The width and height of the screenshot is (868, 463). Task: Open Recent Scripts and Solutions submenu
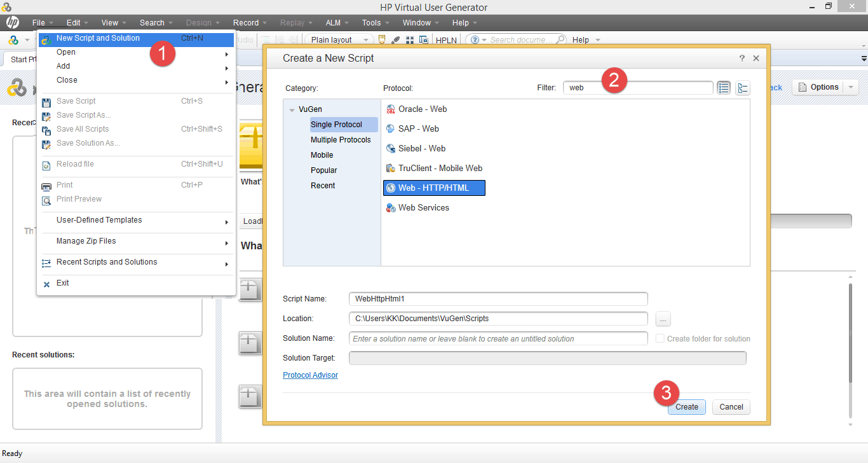[136, 263]
